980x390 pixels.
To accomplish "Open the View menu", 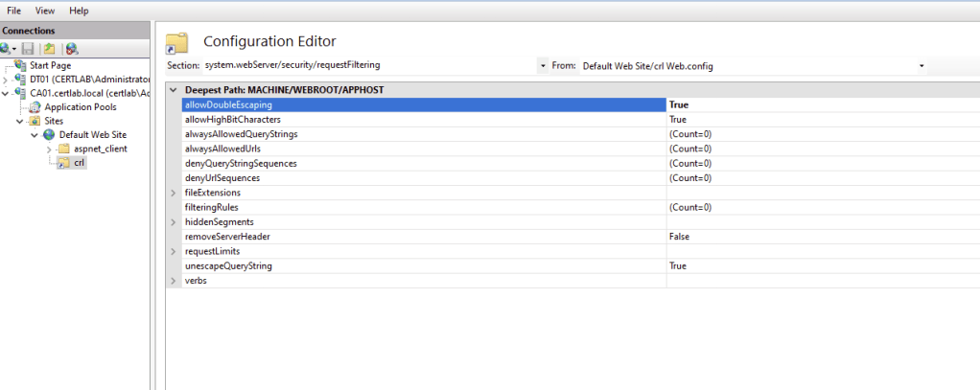I will coord(45,11).
